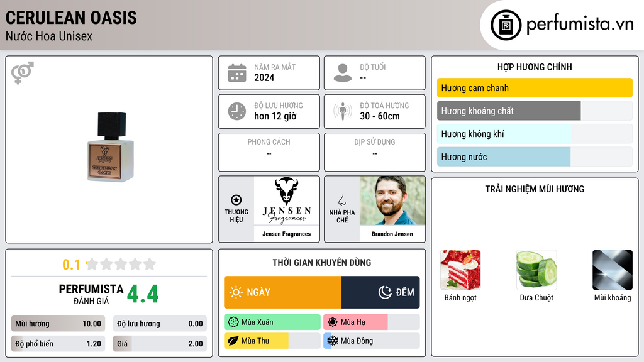644x362 pixels.
Task: Click the Mùa Đông season bar
Action: click(372, 341)
